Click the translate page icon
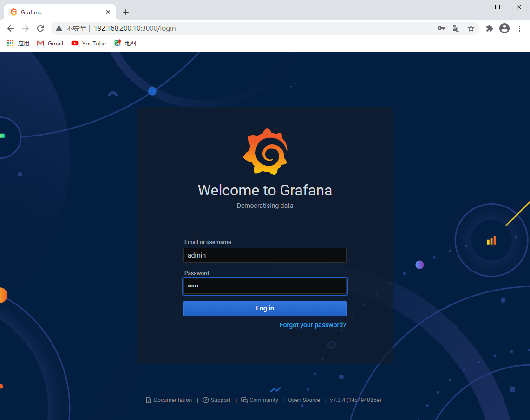The width and height of the screenshot is (530, 420). [456, 28]
